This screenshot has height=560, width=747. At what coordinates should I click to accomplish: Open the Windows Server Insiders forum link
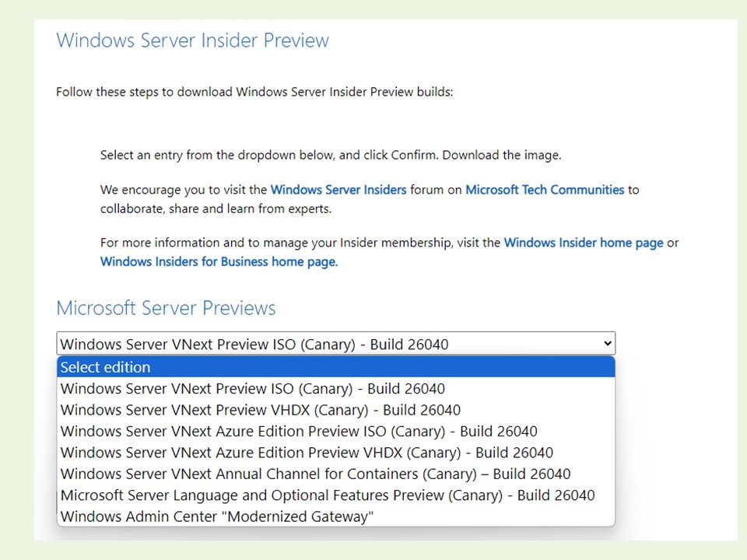point(338,190)
